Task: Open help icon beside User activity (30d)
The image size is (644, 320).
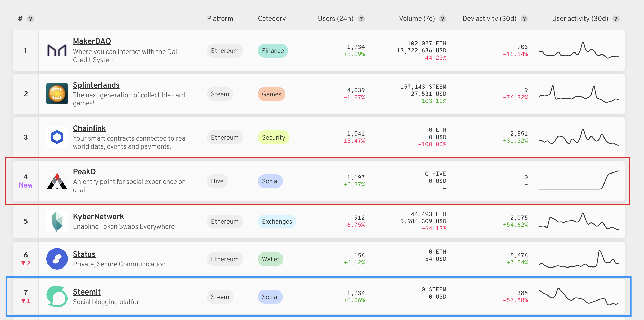Action: tap(616, 19)
